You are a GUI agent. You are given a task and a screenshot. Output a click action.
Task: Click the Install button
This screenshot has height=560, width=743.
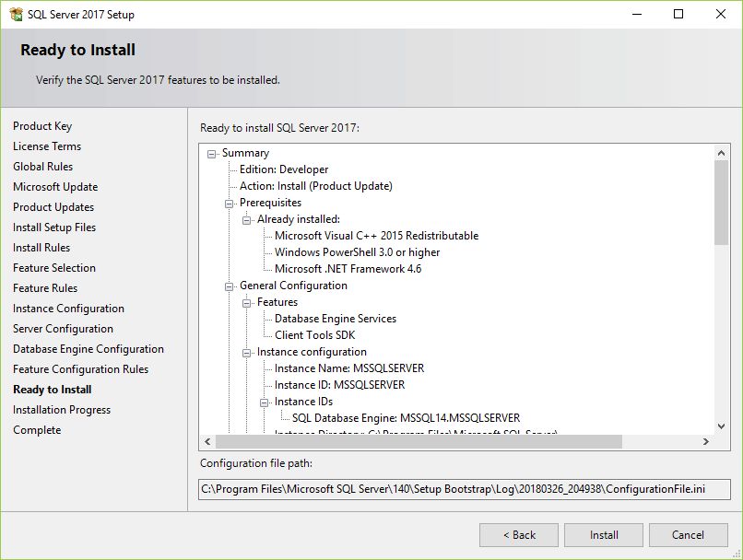(603, 535)
